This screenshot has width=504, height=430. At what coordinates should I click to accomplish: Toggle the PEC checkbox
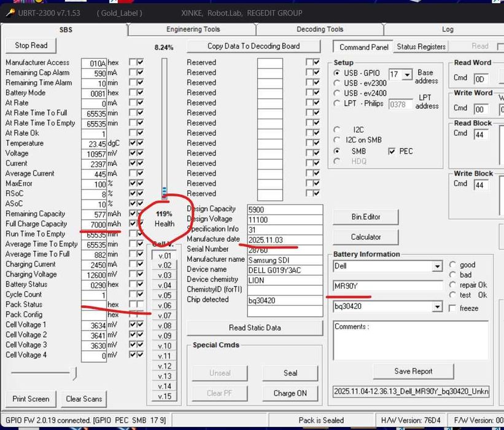point(392,151)
